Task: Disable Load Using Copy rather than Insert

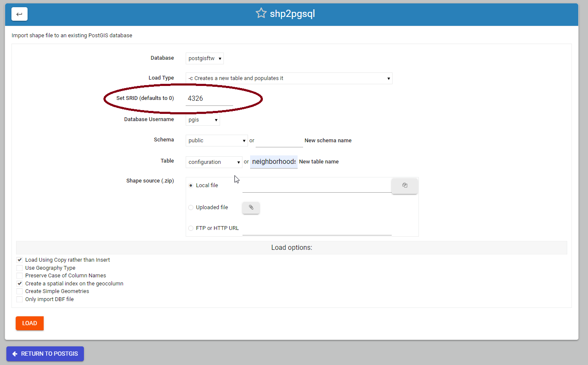Action: point(20,260)
